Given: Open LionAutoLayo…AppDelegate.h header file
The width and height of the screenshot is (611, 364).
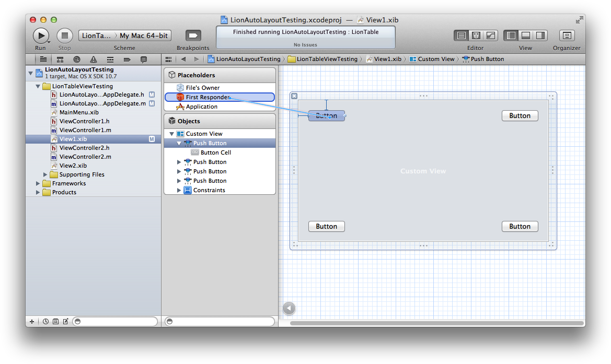Looking at the screenshot, I should [94, 95].
